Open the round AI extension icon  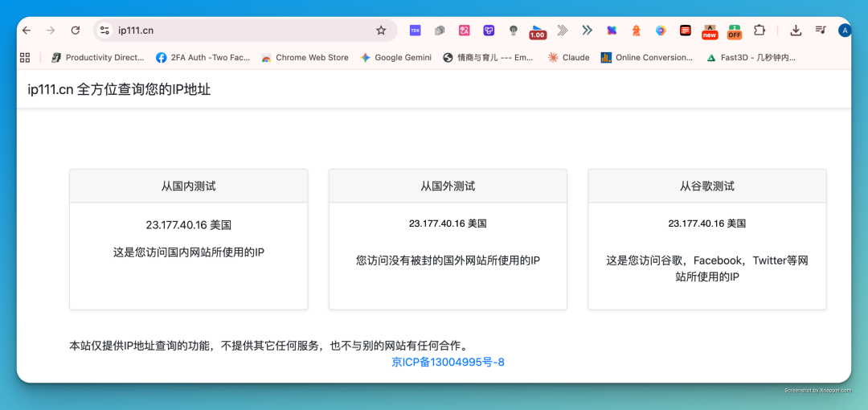click(x=661, y=31)
